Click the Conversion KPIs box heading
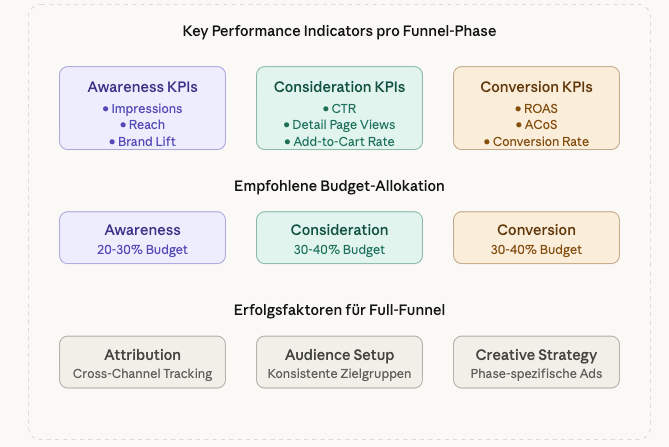This screenshot has width=669, height=447. (536, 87)
